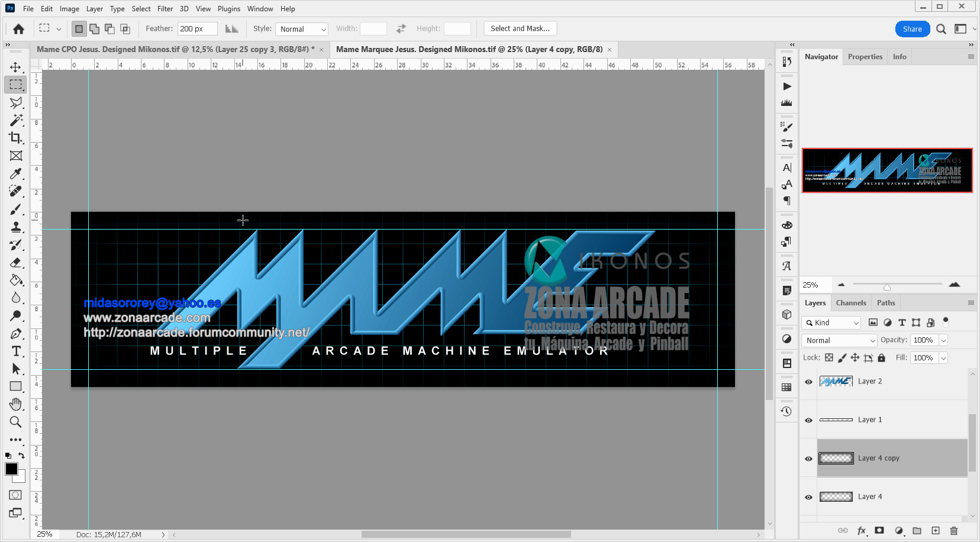
Task: Create a new layer with the plus icon
Action: click(936, 531)
